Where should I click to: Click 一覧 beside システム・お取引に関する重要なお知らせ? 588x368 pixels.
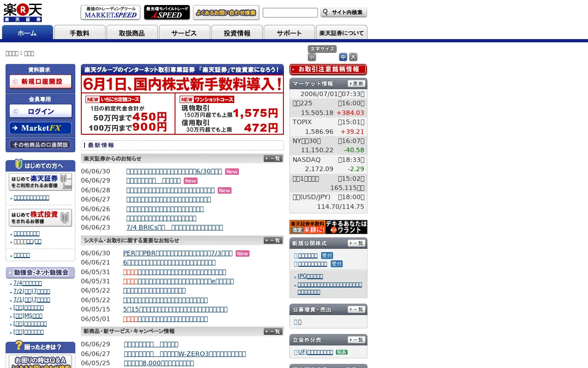point(273,241)
